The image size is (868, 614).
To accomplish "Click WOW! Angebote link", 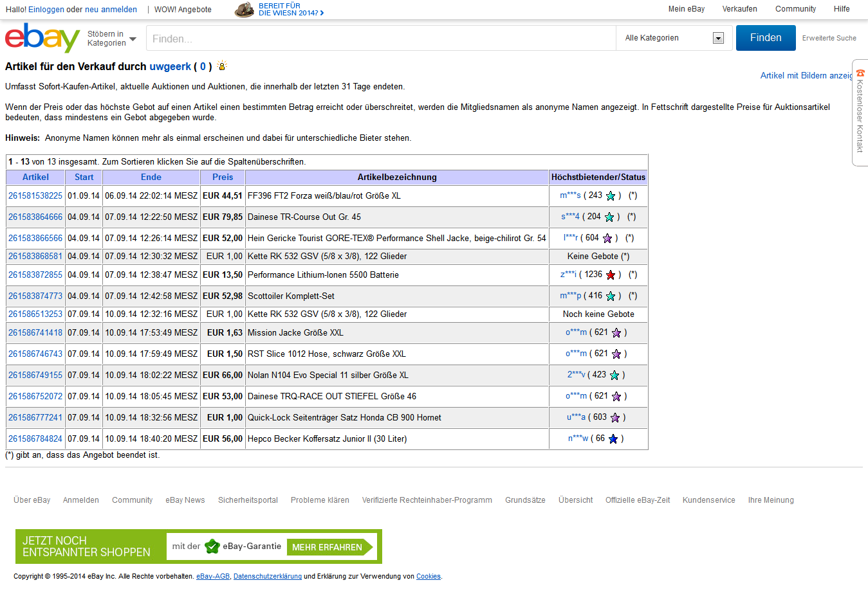I will 183,10.
